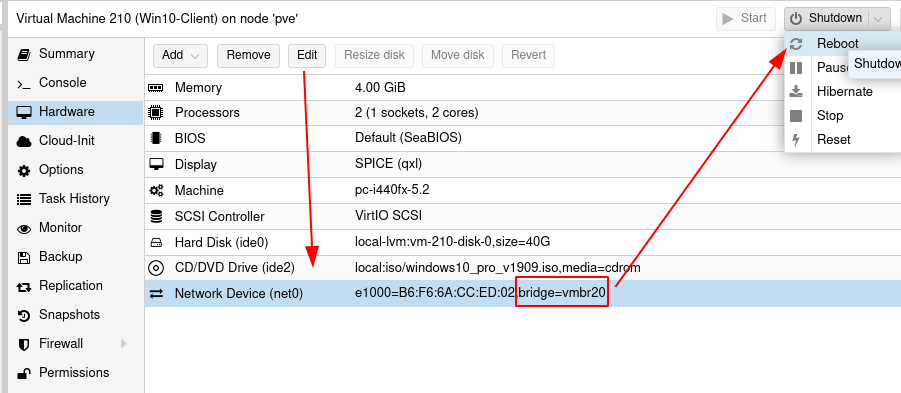901x393 pixels.
Task: Click the Snapshots history icon
Action: 24,315
